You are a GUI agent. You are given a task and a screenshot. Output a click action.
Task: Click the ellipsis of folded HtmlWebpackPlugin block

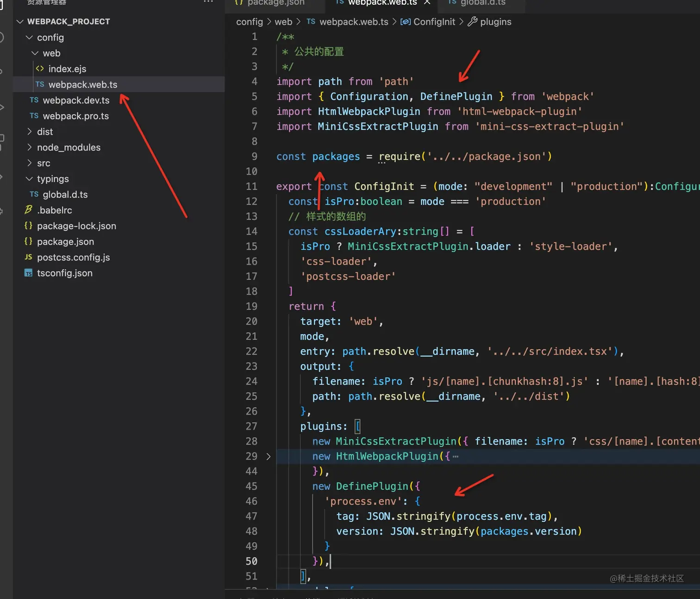click(456, 457)
